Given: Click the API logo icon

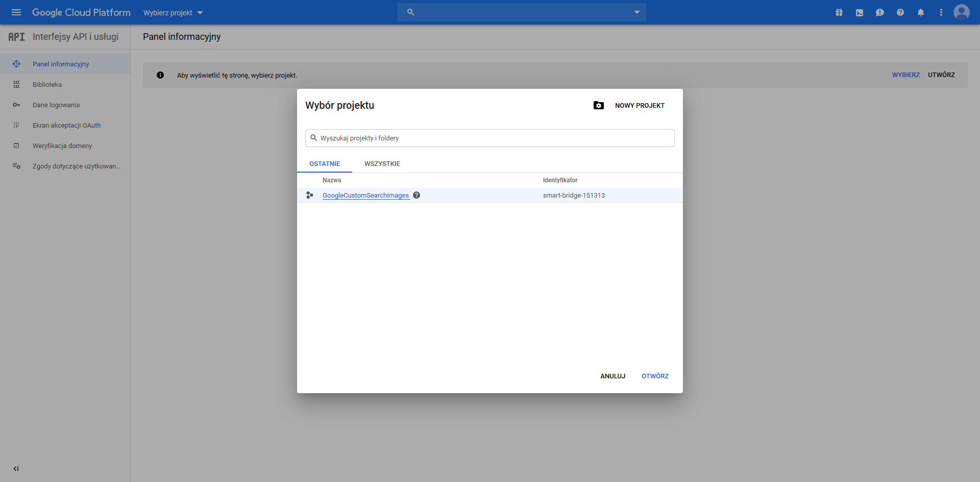Looking at the screenshot, I should click(16, 37).
